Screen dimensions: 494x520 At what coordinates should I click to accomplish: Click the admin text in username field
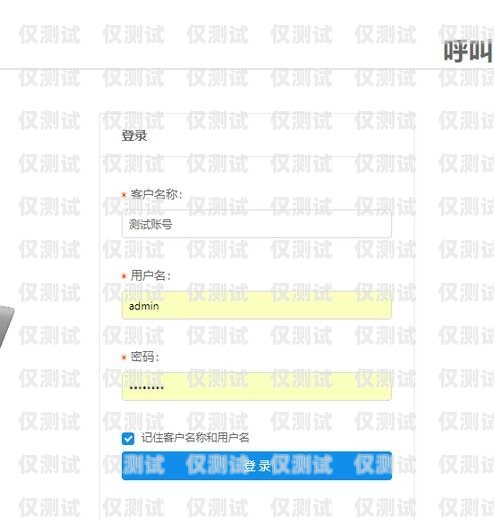[x=144, y=306]
